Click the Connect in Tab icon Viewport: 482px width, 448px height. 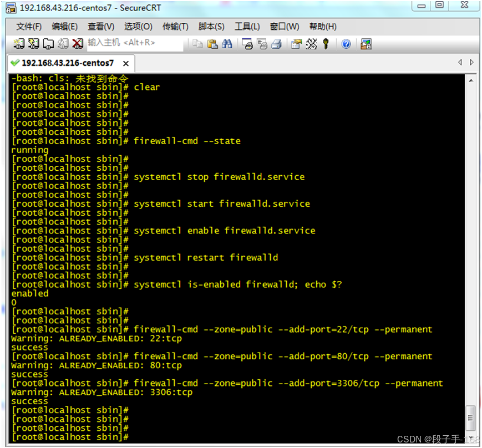click(48, 44)
